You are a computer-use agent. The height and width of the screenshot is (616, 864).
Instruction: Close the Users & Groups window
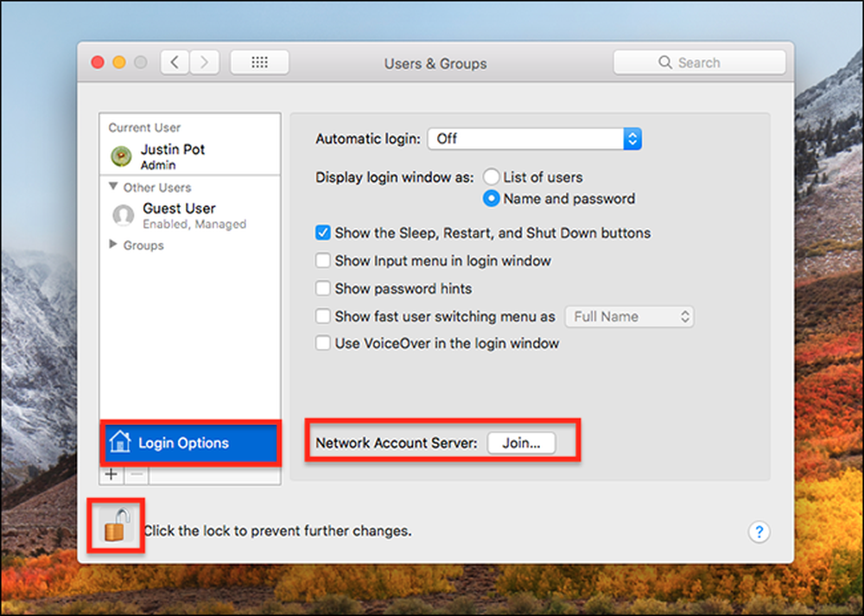(x=98, y=62)
